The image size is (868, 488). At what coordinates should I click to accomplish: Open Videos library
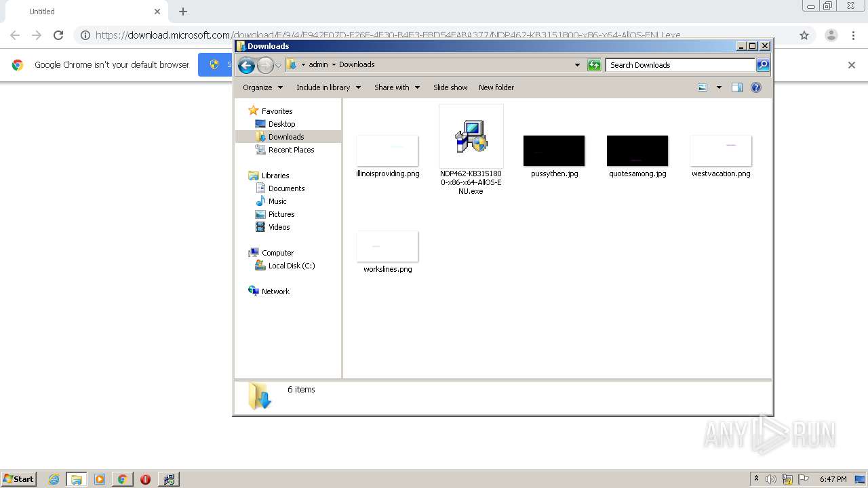point(279,227)
